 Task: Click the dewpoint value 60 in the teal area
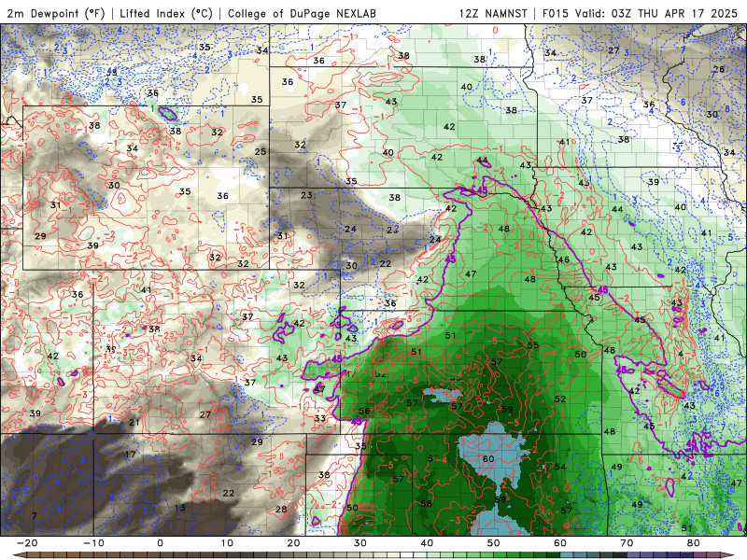tap(488, 459)
